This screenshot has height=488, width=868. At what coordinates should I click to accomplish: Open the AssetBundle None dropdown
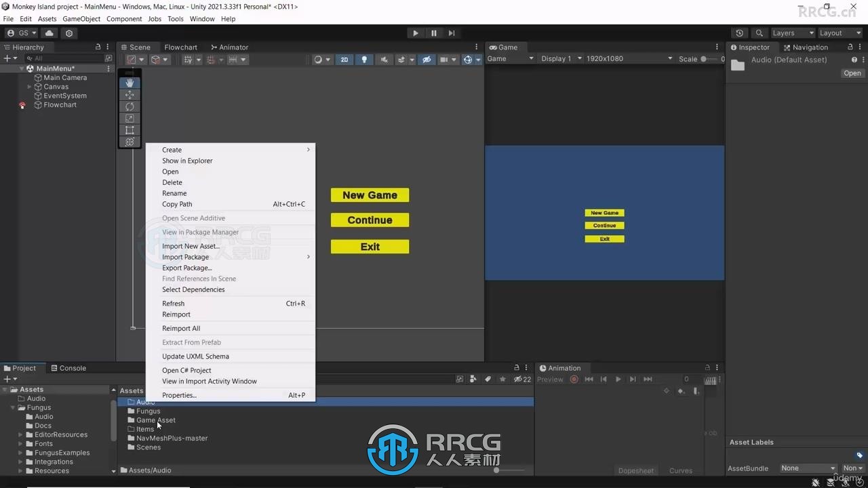pyautogui.click(x=809, y=468)
